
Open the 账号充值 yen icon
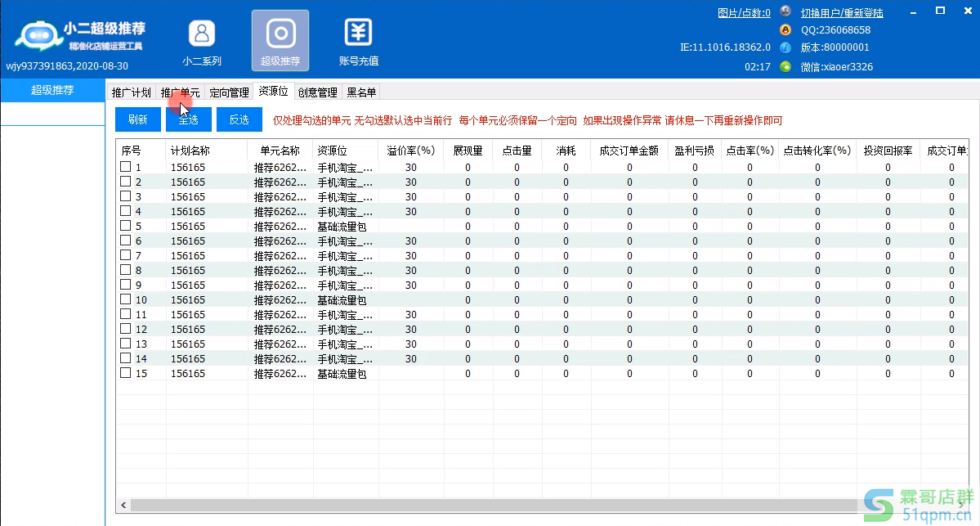(358, 34)
